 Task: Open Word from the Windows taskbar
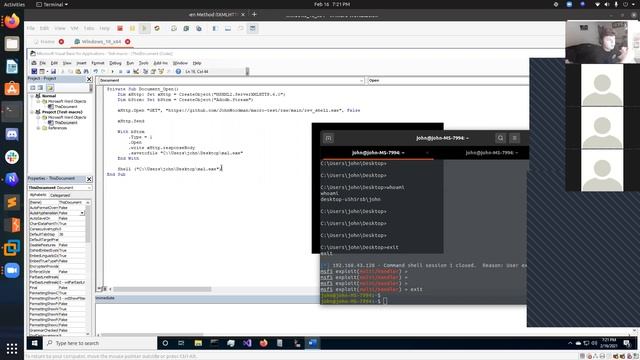[313, 343]
